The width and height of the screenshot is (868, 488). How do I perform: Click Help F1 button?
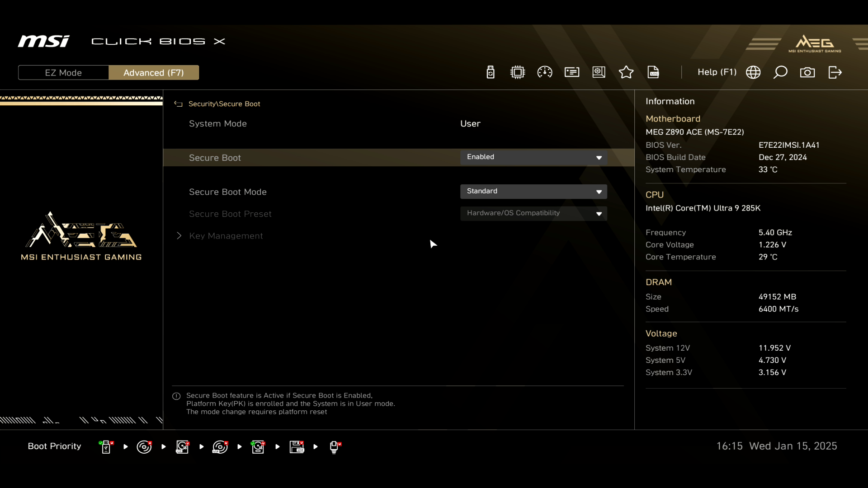click(717, 72)
